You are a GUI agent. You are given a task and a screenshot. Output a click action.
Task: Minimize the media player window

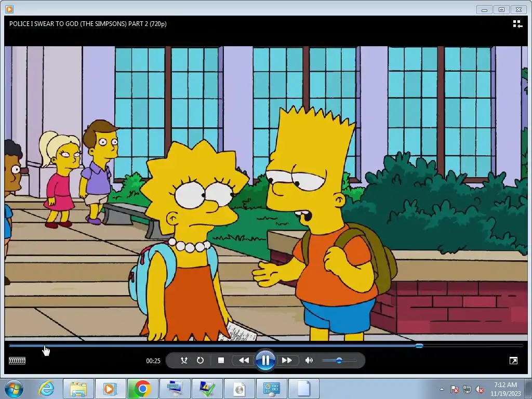click(484, 9)
